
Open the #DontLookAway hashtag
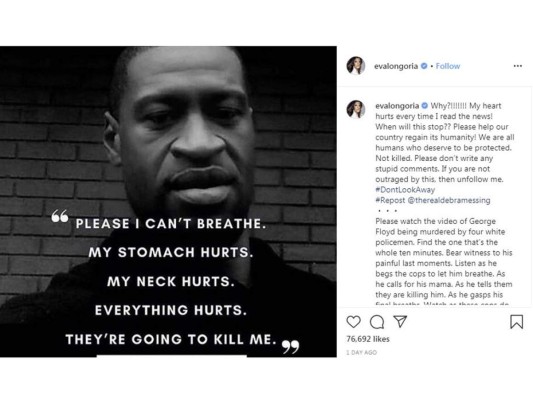405,190
